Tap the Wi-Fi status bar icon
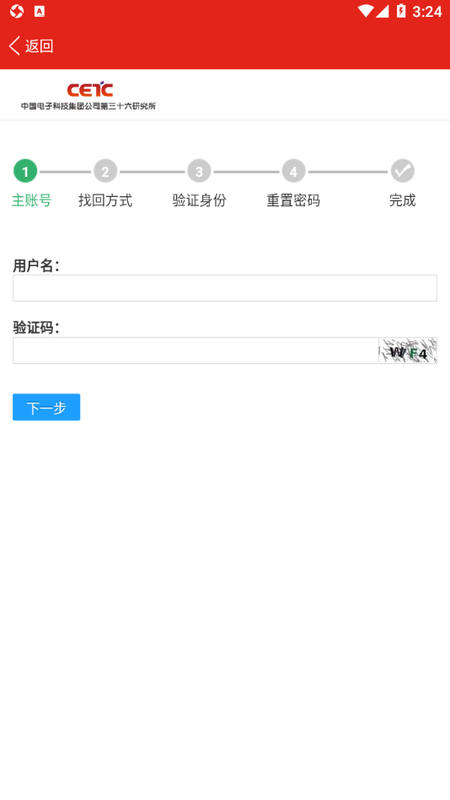 365,11
